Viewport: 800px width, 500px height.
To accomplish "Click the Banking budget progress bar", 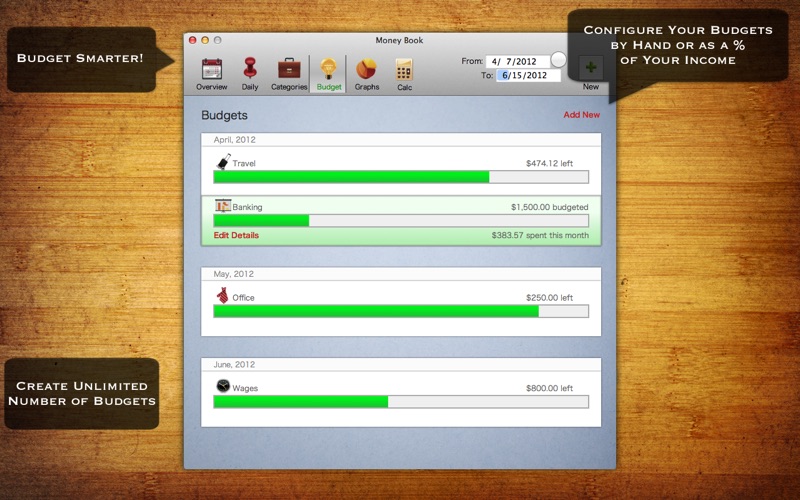I will (x=401, y=220).
